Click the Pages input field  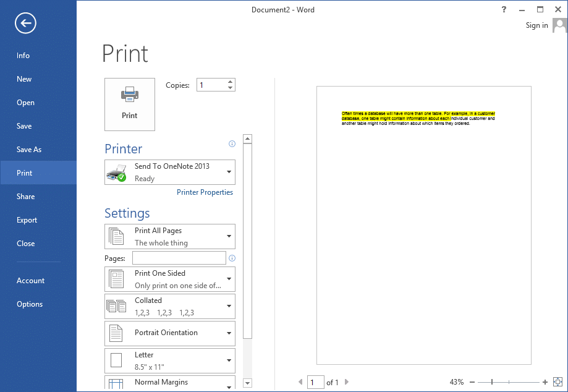pos(179,258)
